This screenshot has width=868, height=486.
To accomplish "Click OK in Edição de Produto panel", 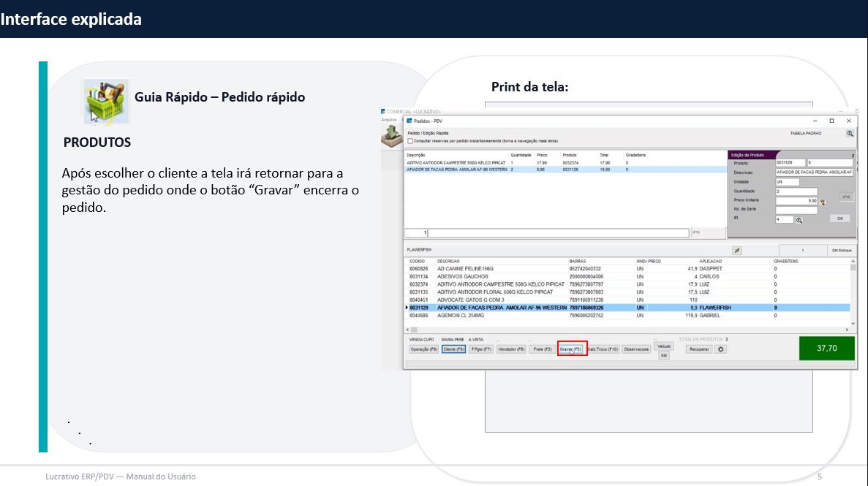I will [839, 219].
